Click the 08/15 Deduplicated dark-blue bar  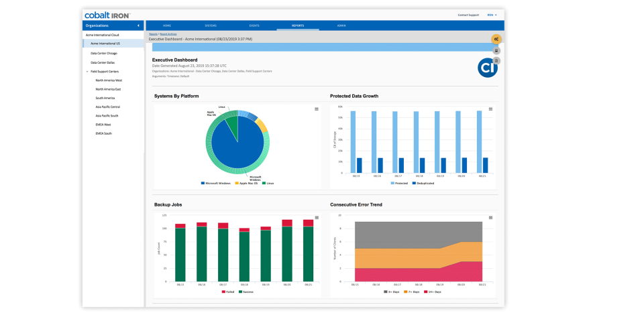click(360, 166)
